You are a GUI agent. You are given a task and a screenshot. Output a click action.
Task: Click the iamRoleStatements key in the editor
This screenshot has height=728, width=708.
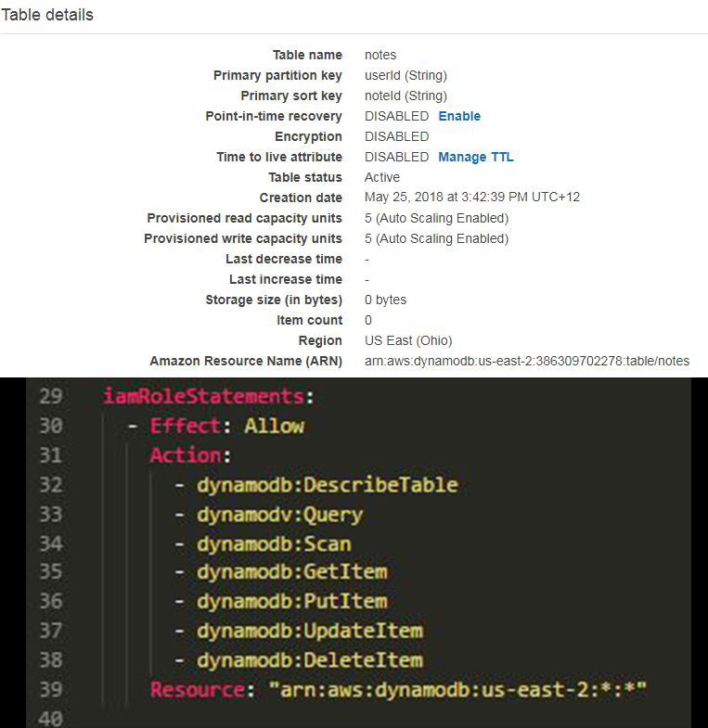[x=203, y=396]
